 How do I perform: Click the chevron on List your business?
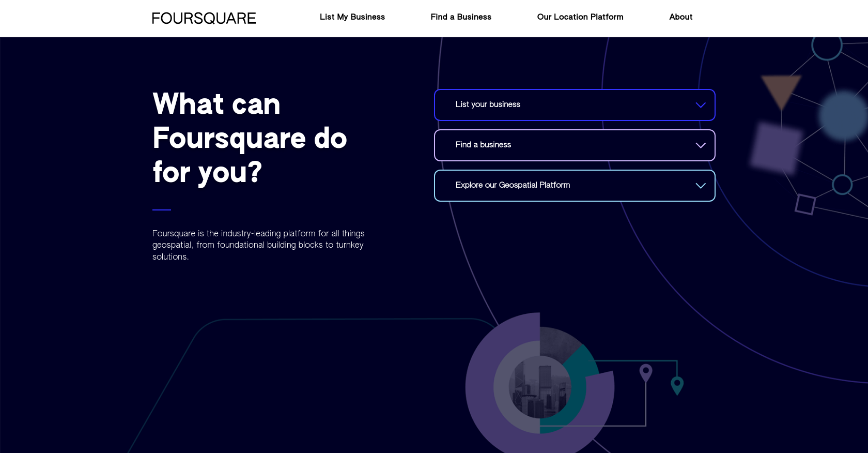pyautogui.click(x=701, y=105)
